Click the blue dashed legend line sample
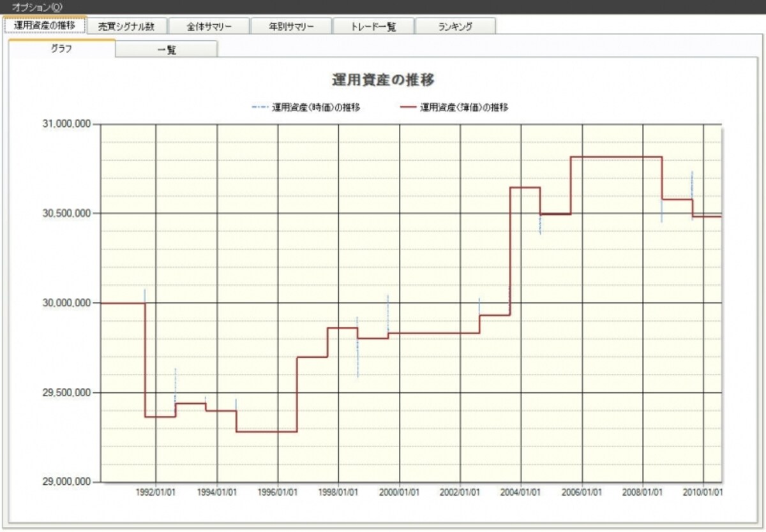 point(259,107)
